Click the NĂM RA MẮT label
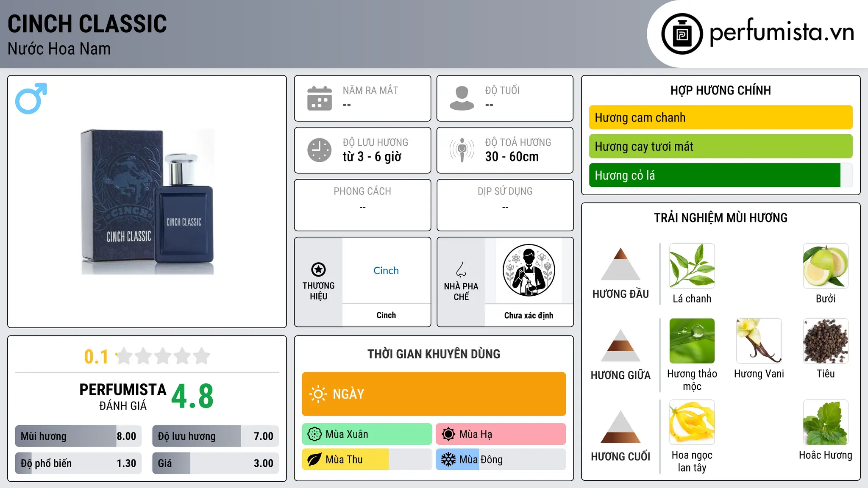This screenshot has height=488, width=868. tap(370, 91)
